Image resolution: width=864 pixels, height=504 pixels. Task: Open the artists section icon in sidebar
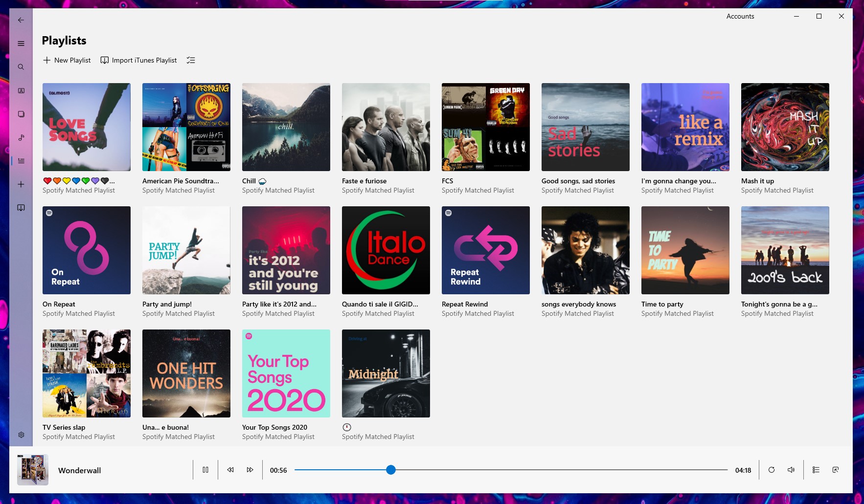pos(21,90)
